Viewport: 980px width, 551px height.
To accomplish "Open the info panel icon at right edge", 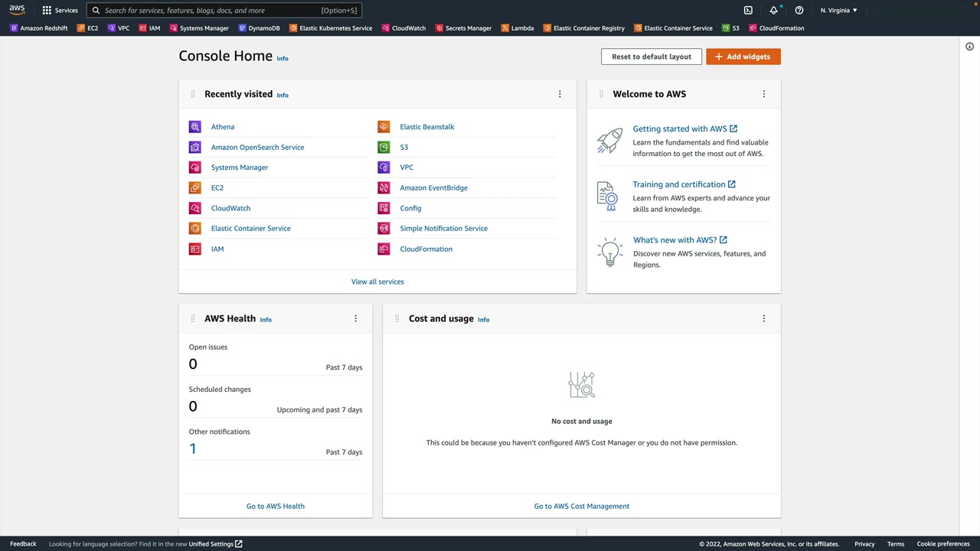I will [x=969, y=47].
